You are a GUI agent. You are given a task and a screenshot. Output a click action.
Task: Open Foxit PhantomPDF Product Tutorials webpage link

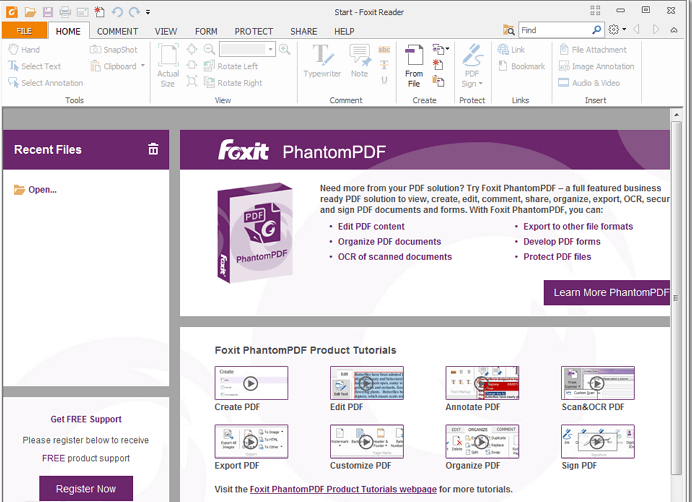(343, 489)
